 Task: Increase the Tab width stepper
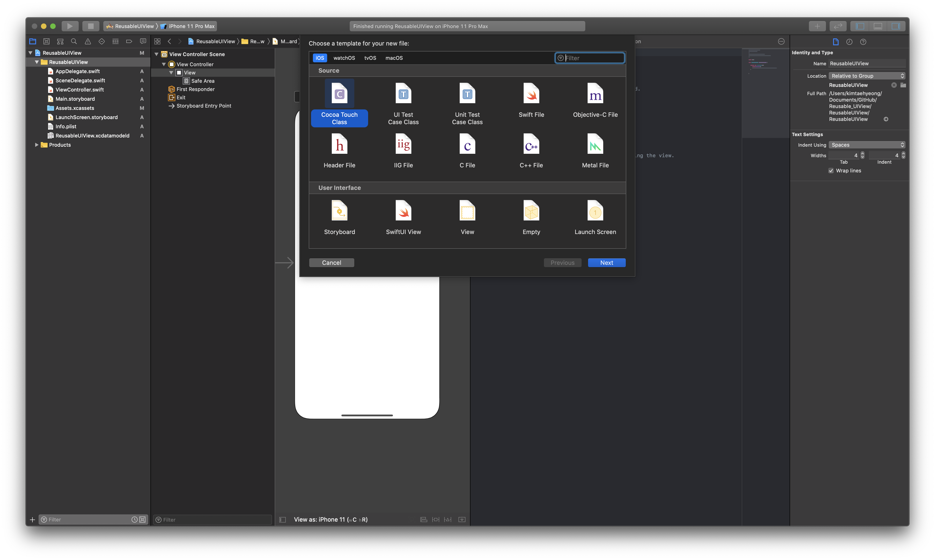(x=863, y=154)
